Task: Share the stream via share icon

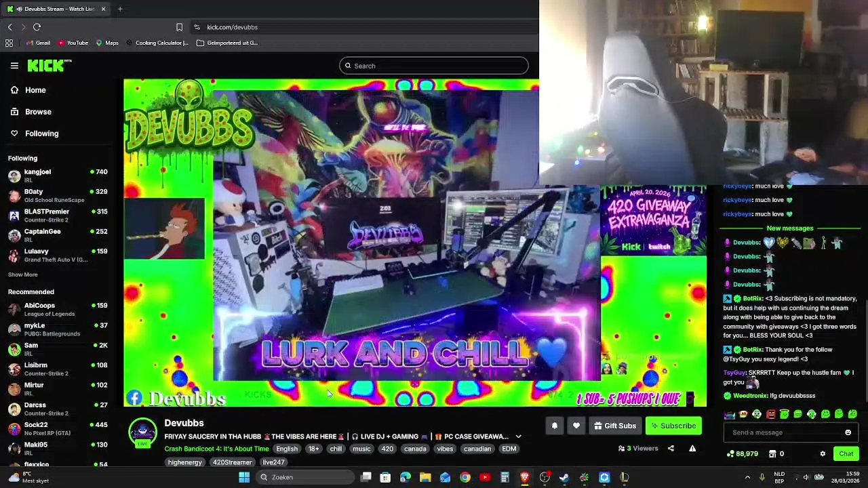Action: tap(671, 448)
